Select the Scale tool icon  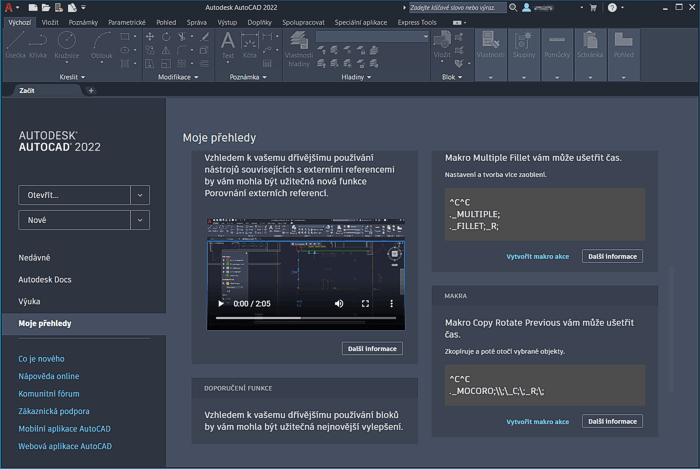click(x=166, y=63)
